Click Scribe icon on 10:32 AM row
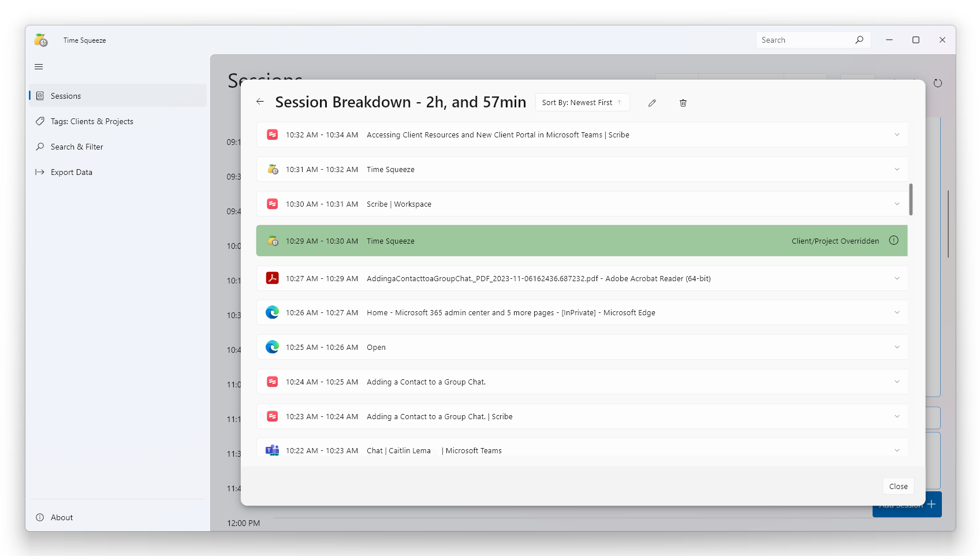The image size is (980, 556). point(272,135)
